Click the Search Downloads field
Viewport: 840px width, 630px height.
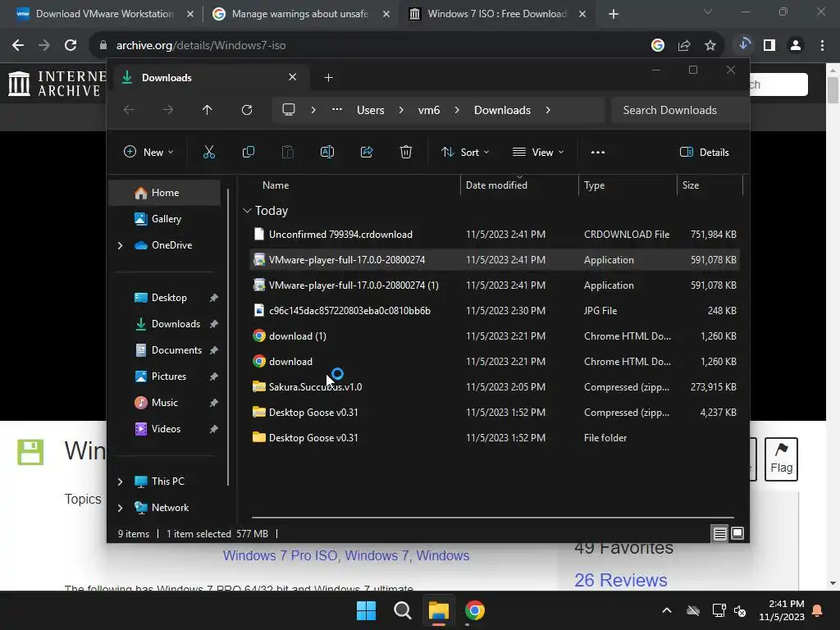(x=679, y=110)
